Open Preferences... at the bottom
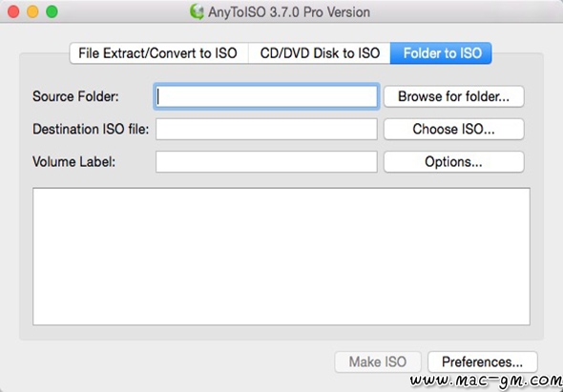 (x=483, y=361)
